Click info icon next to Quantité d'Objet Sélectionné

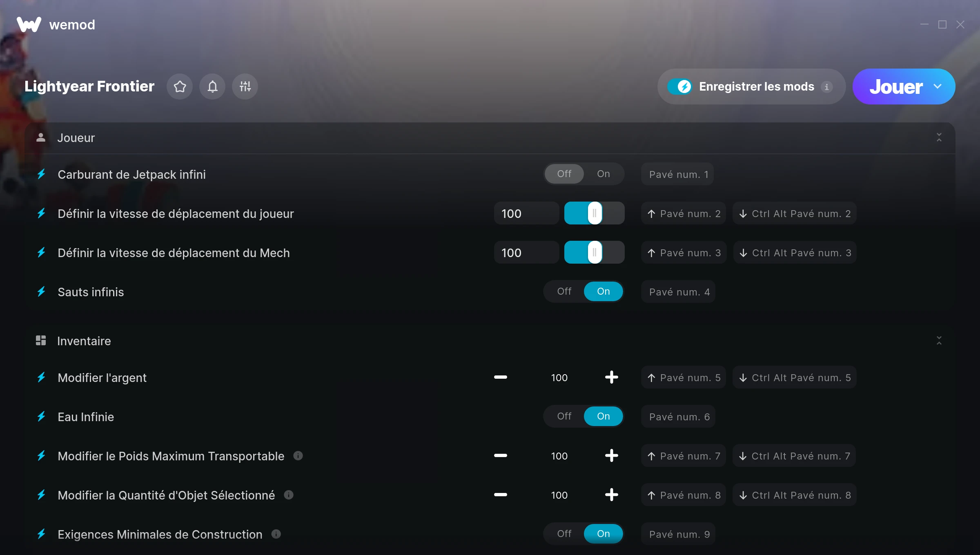(289, 495)
